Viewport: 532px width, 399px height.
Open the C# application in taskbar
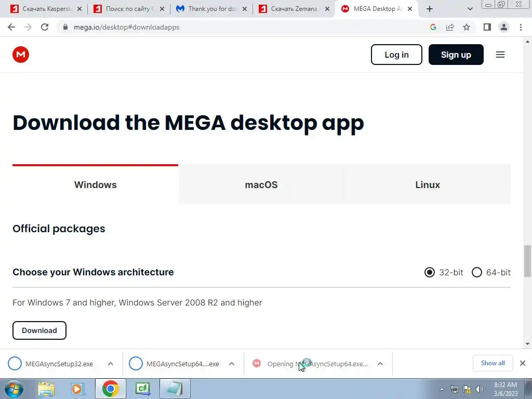click(x=142, y=389)
